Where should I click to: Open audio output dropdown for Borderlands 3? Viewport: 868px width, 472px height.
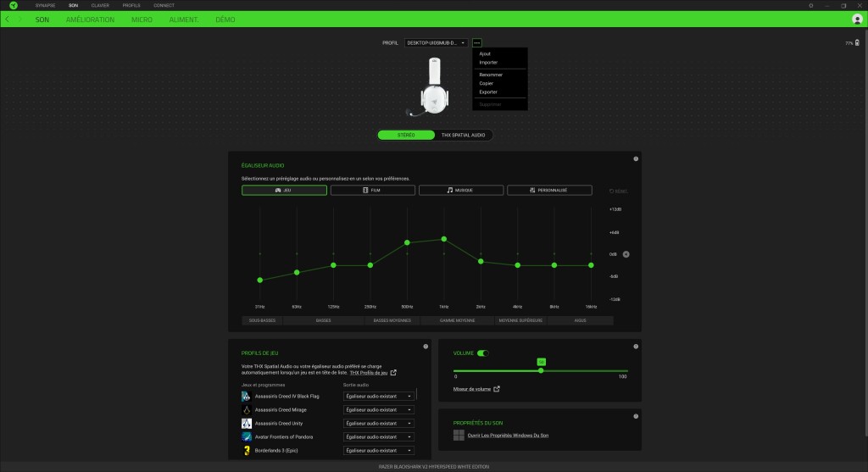(x=379, y=451)
